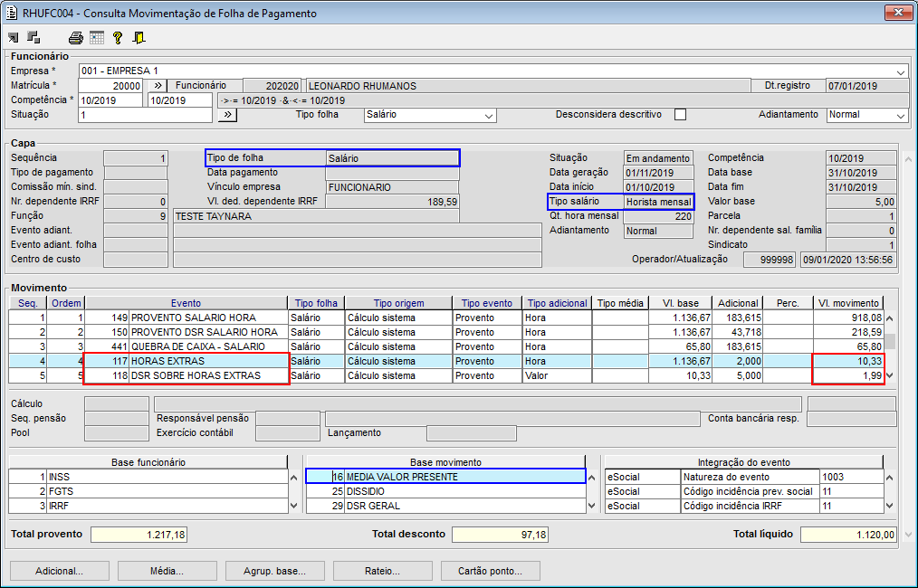Open help with the question mark icon
The image size is (918, 588).
pyautogui.click(x=117, y=37)
